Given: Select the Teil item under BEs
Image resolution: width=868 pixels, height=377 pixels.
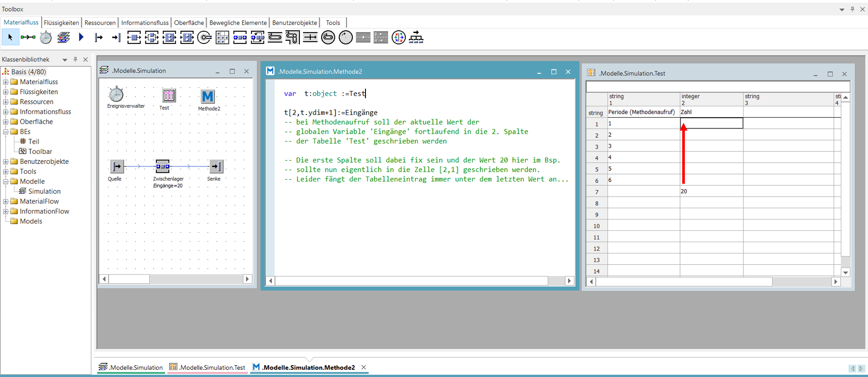Looking at the screenshot, I should tap(34, 141).
